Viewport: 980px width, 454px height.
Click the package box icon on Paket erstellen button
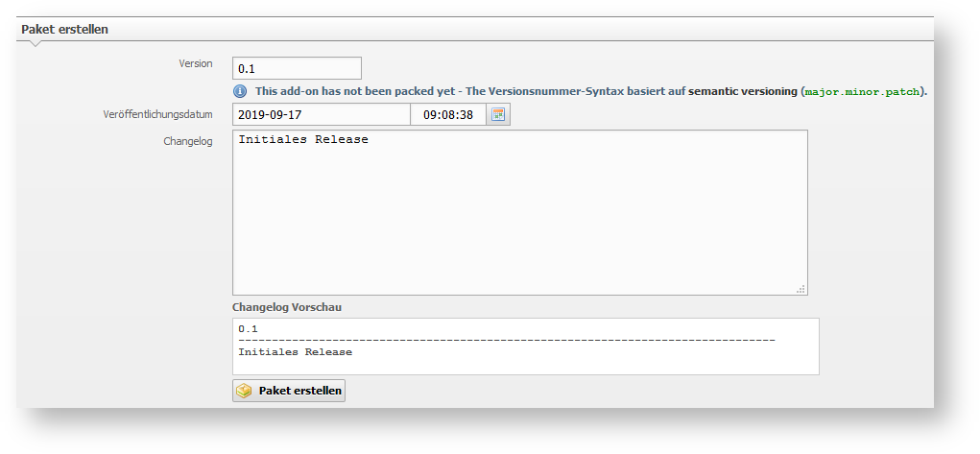click(x=244, y=391)
